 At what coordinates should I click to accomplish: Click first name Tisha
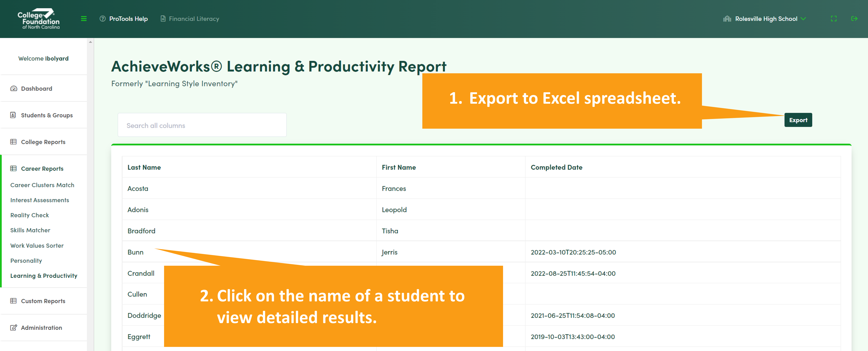pos(390,231)
